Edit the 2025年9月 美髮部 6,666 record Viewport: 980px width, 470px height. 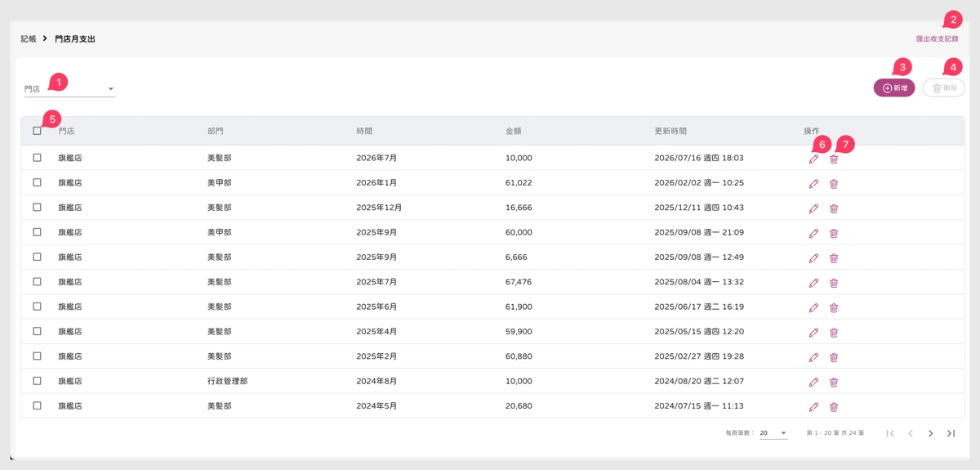(813, 258)
